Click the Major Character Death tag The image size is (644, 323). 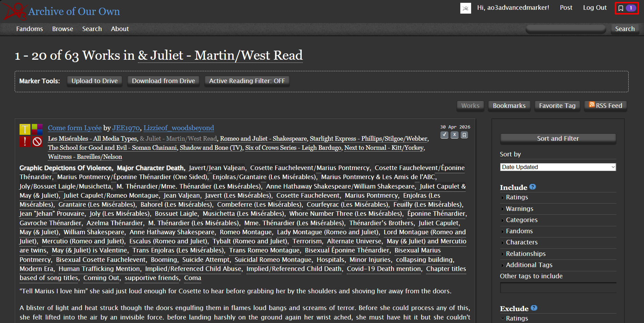(x=151, y=168)
